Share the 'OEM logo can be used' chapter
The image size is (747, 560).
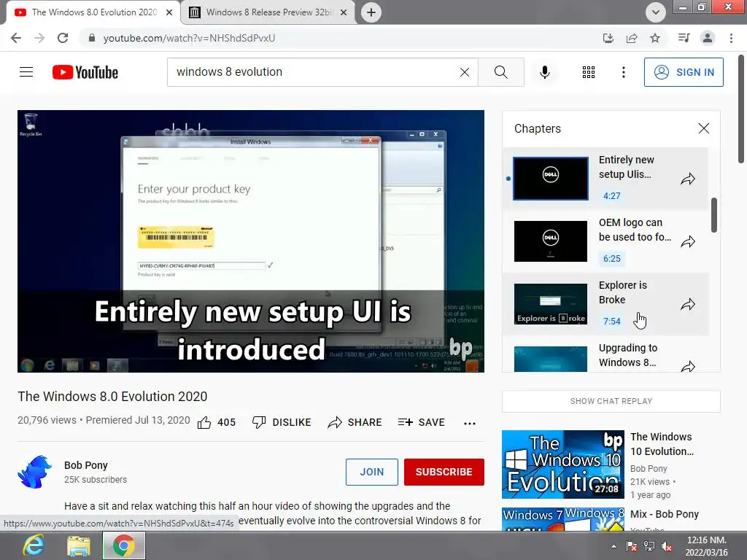[x=687, y=242]
